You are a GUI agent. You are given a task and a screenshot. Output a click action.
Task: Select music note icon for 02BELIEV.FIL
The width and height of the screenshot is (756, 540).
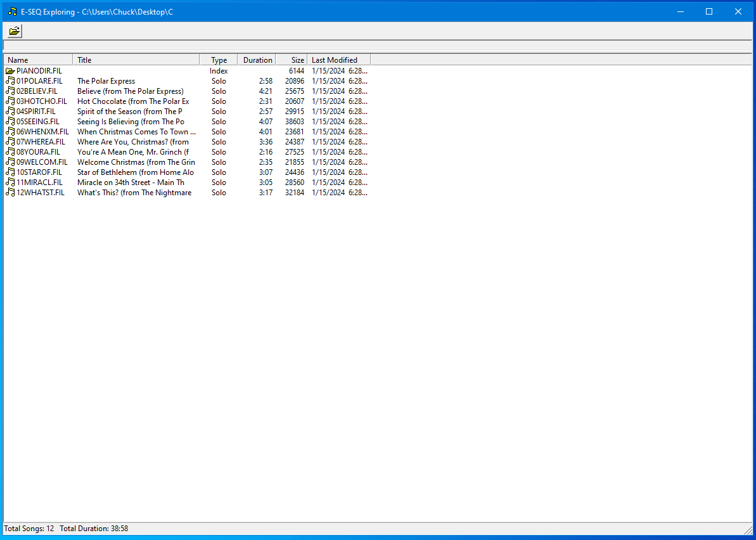10,91
